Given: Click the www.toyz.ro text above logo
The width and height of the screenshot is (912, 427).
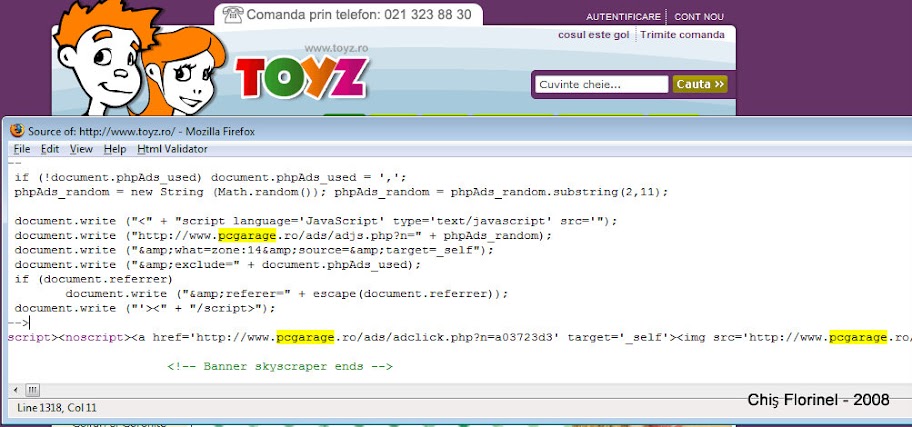Looking at the screenshot, I should (x=336, y=49).
